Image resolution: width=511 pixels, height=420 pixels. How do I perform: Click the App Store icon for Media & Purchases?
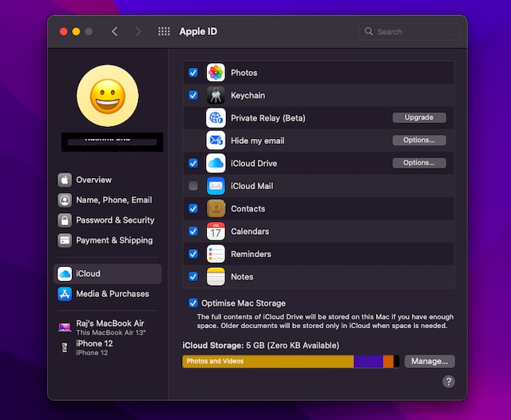point(65,294)
